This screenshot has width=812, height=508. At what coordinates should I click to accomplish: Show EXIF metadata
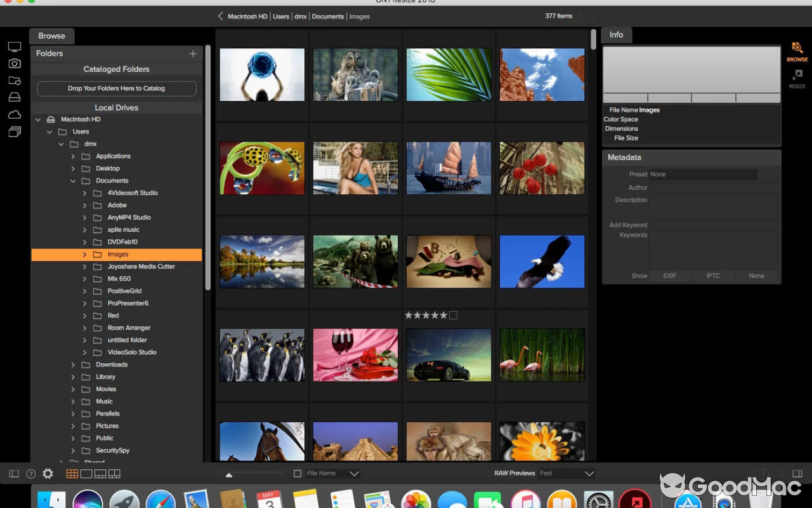tap(669, 276)
